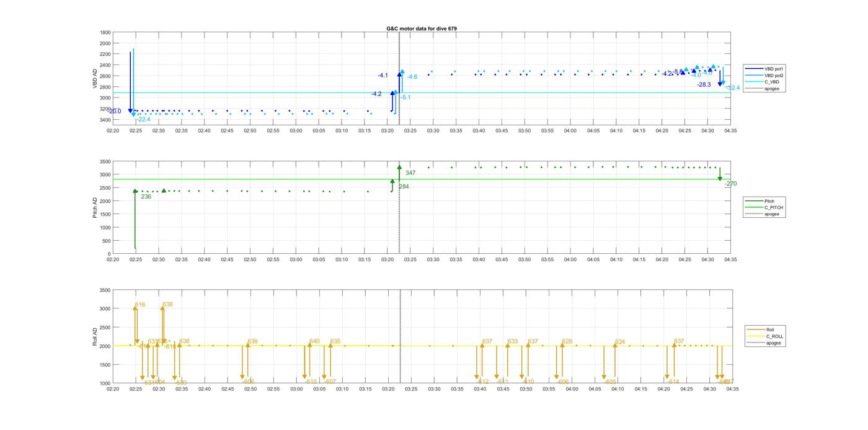Click the '500' tick on the Pitch axis
868x430 pixels.
(107, 241)
